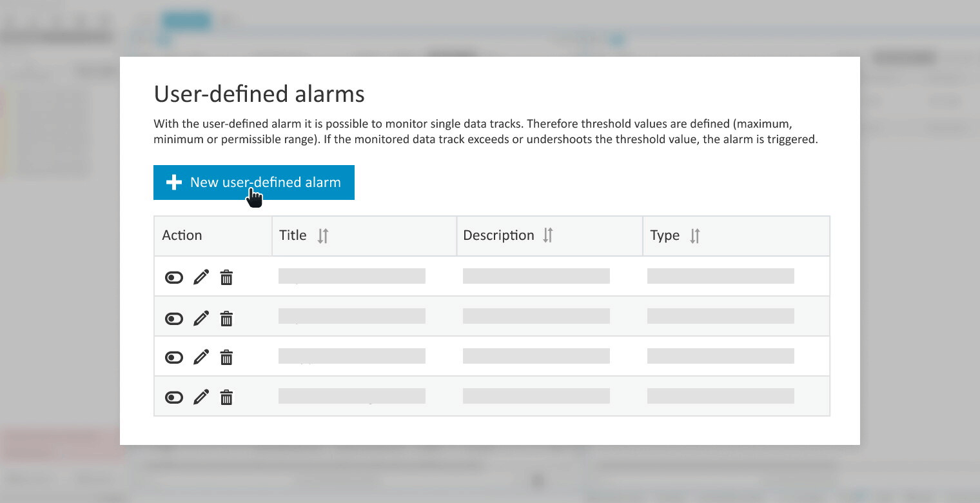The height and width of the screenshot is (503, 980).
Task: Click the Action column header
Action: click(182, 235)
